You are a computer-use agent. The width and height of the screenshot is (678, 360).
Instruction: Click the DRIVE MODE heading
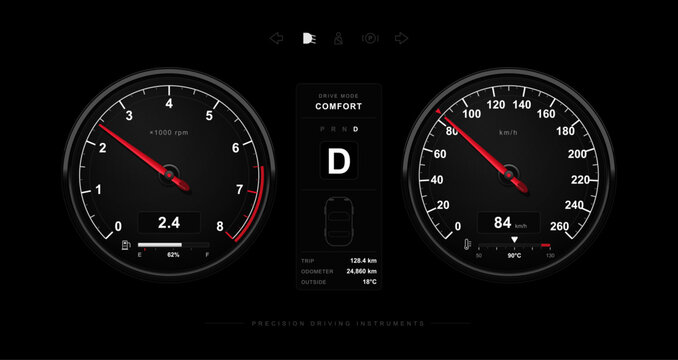point(339,96)
